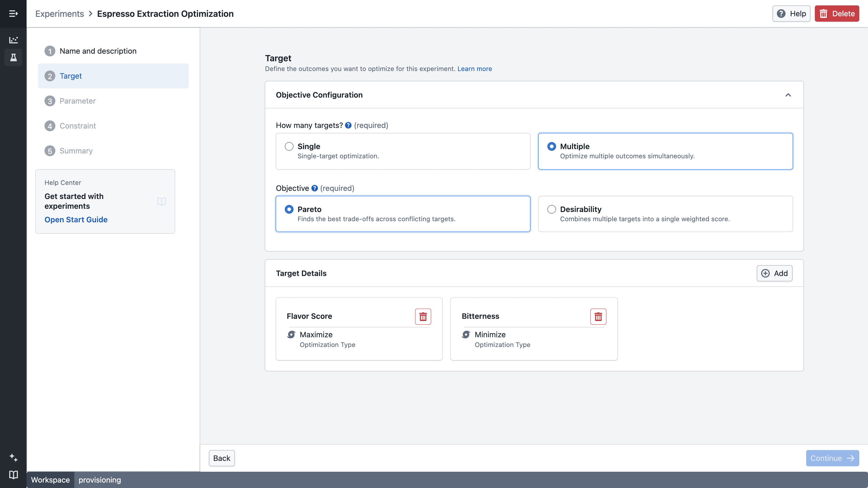Choose the Pareto objective radio
The image size is (868, 488).
tap(289, 209)
